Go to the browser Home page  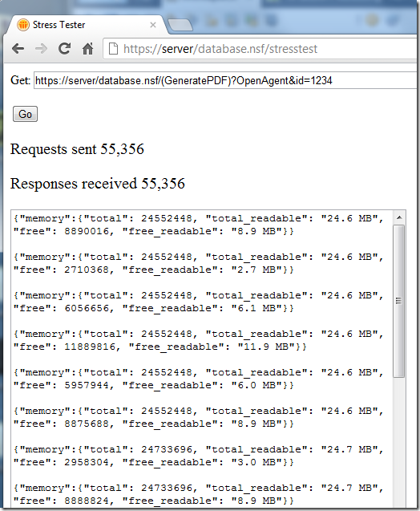pyautogui.click(x=87, y=49)
